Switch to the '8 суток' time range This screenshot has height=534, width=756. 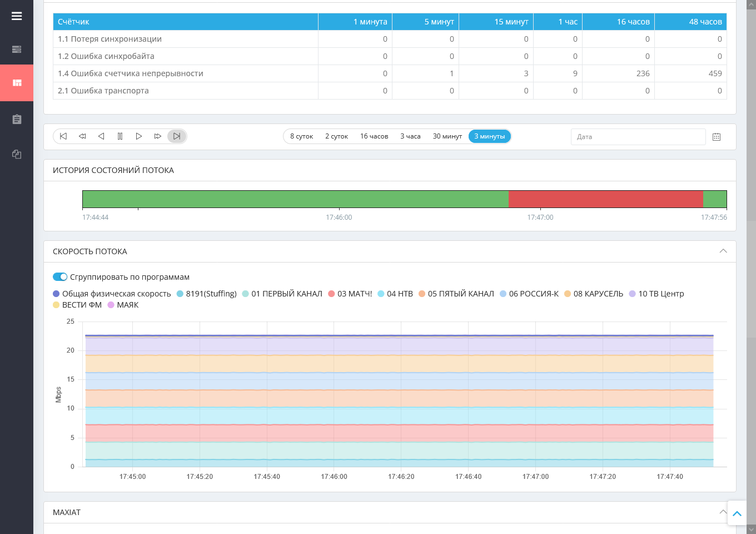[x=301, y=136]
